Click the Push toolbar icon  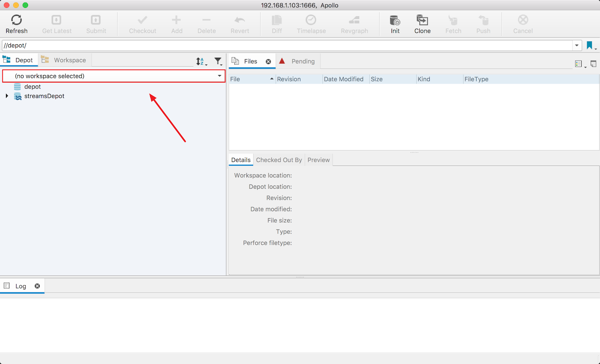483,19
